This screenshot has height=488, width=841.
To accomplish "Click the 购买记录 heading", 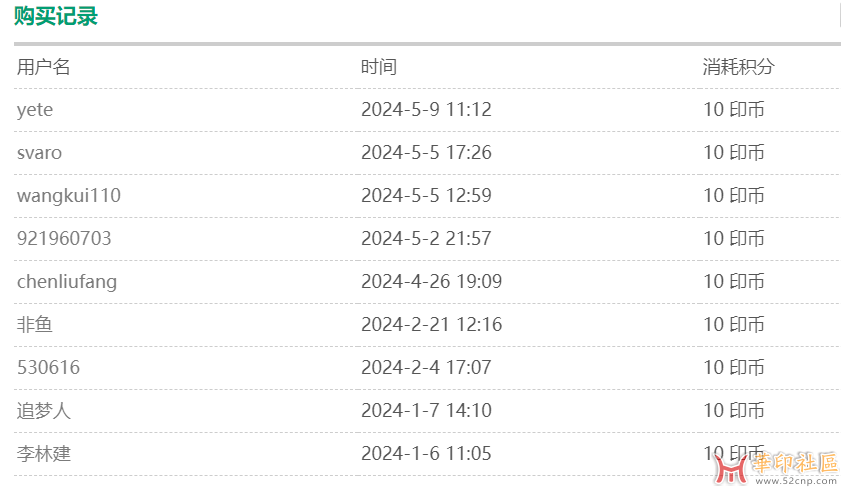I will click(x=56, y=16).
